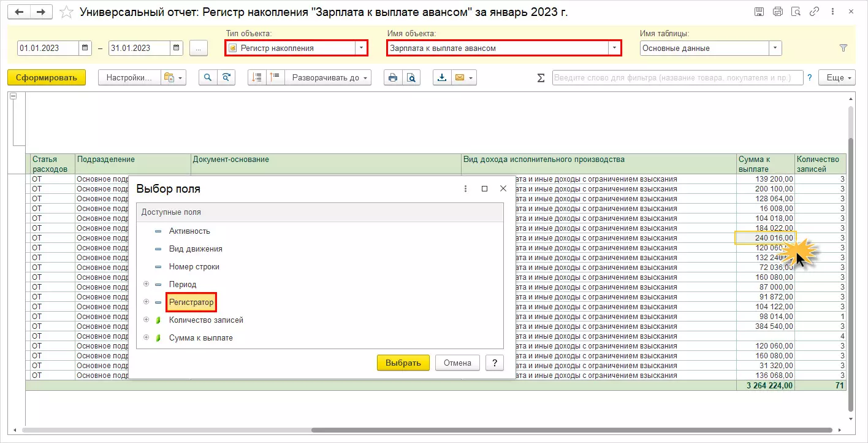Screen dimensions: 868x443
Task: Select Количество записей in the fields list
Action: coord(206,320)
